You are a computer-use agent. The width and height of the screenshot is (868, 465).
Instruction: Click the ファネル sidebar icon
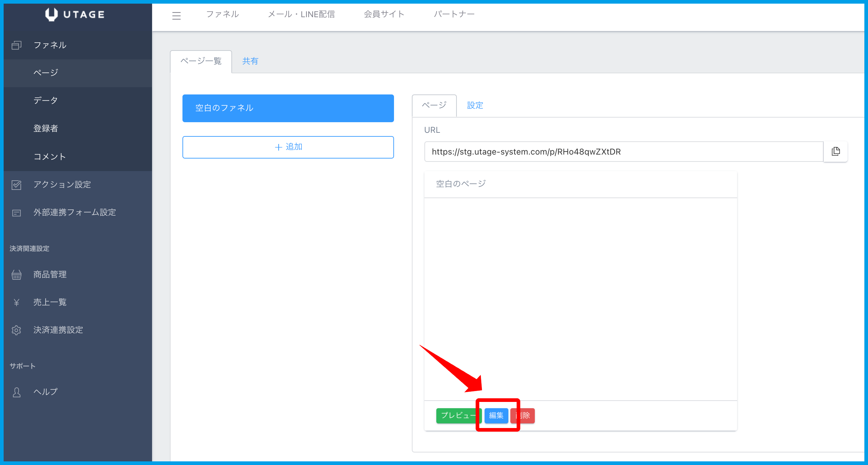pos(16,45)
